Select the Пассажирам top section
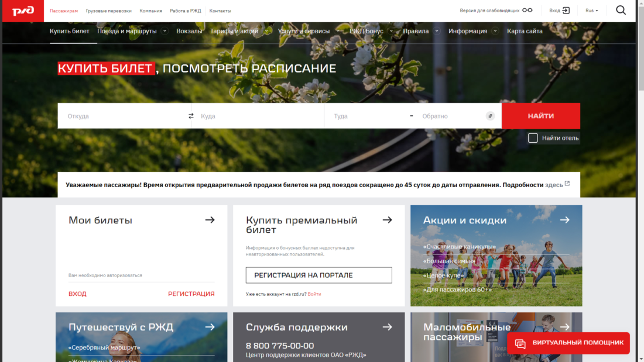The height and width of the screenshot is (362, 644). [64, 11]
